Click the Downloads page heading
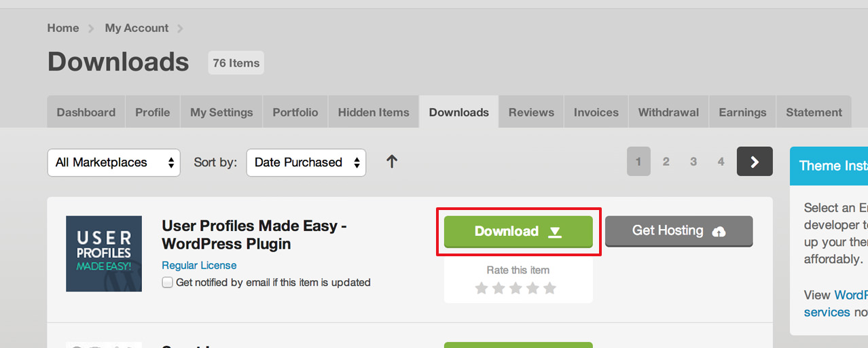The image size is (868, 348). (118, 62)
